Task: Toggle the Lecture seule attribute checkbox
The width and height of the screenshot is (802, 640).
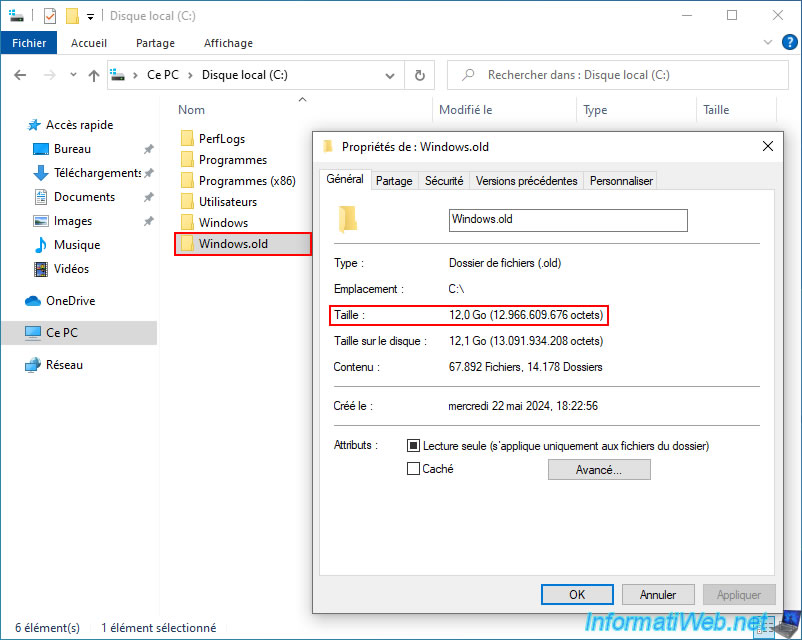Action: pyautogui.click(x=413, y=446)
